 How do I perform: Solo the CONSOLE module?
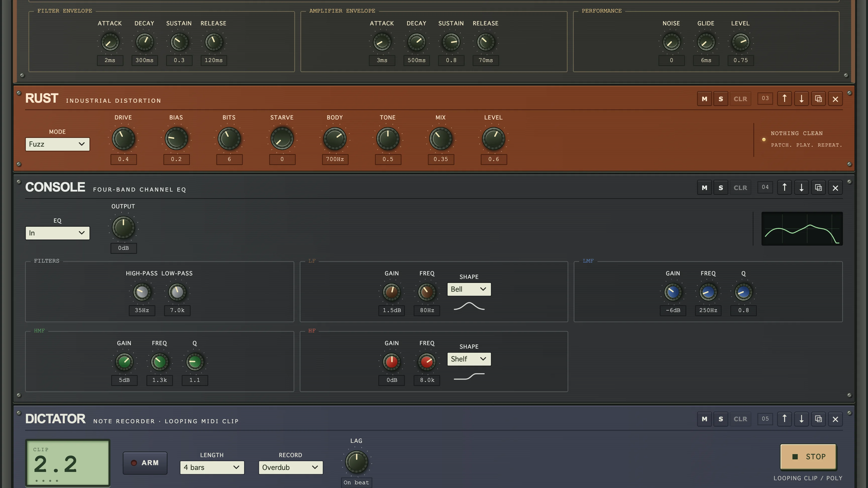tap(721, 188)
